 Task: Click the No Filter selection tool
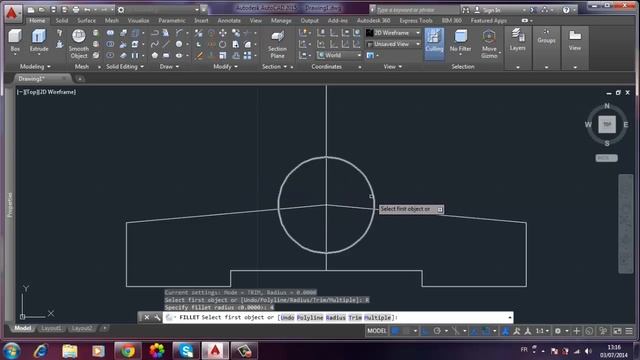pos(460,41)
